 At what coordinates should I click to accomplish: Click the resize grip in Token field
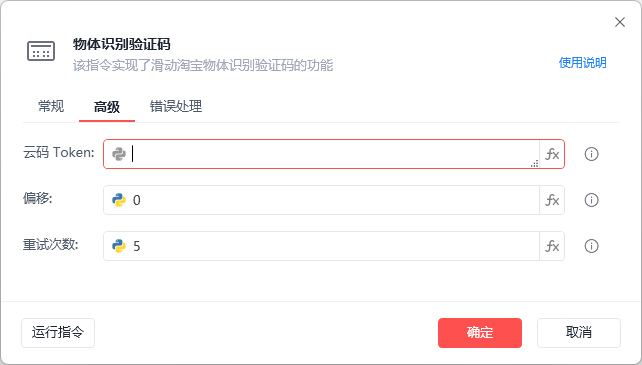point(534,163)
